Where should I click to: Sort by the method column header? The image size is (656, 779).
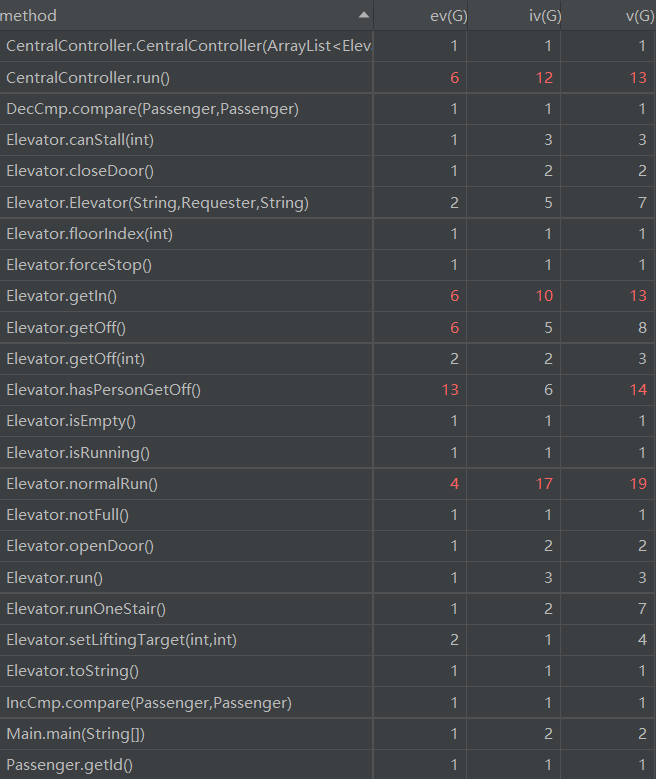point(186,15)
